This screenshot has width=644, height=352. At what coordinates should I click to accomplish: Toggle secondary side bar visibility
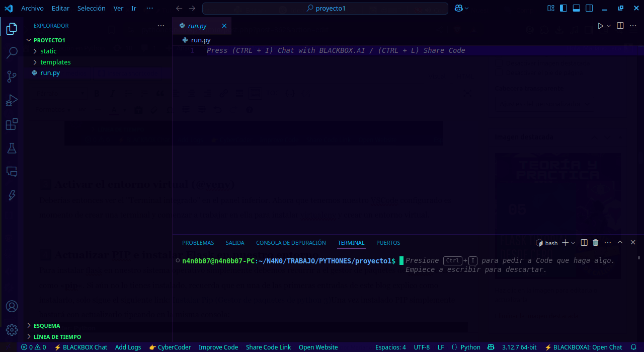pyautogui.click(x=589, y=8)
